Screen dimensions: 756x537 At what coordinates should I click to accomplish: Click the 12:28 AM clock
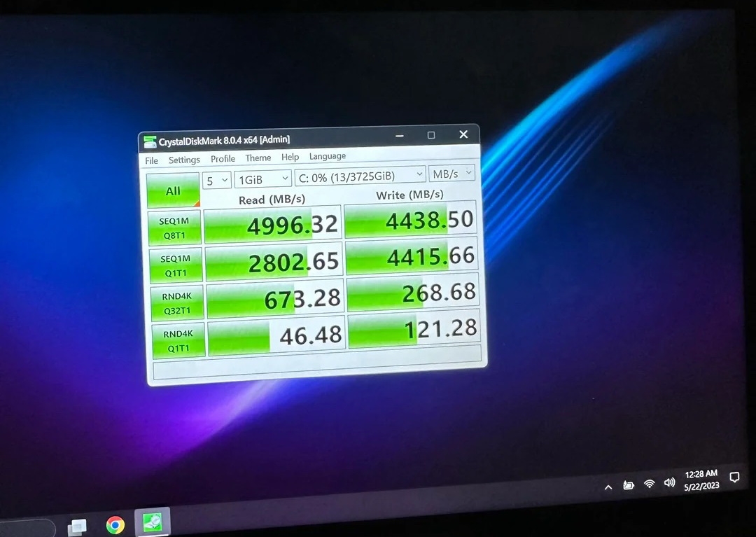(x=701, y=480)
